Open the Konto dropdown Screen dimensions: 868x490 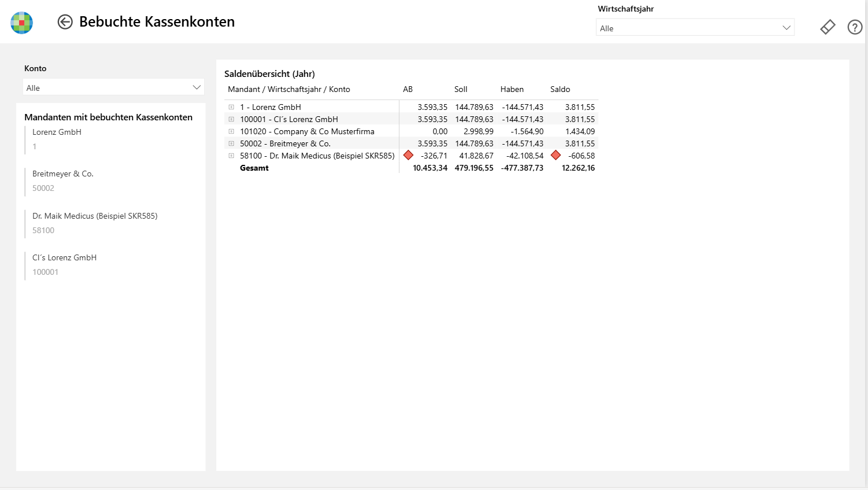(x=113, y=87)
